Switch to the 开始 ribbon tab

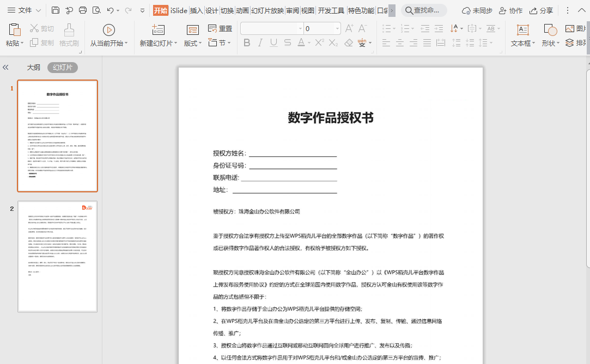click(x=161, y=10)
